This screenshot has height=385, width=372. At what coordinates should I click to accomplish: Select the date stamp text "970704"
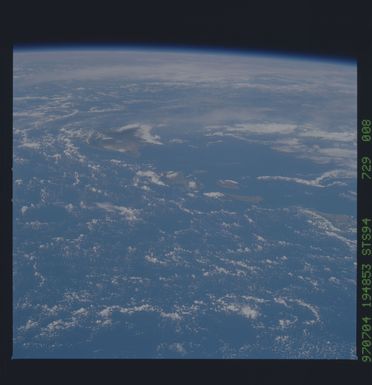[x=367, y=339]
